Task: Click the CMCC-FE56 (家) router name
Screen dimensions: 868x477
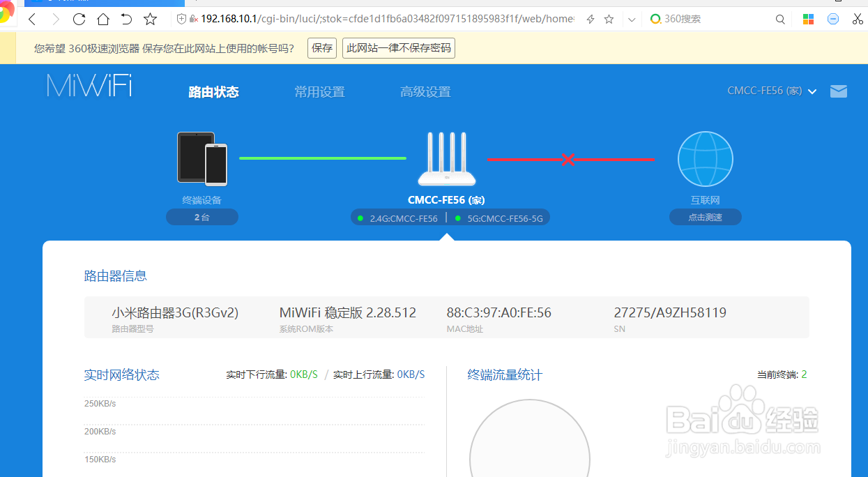Action: pos(446,200)
